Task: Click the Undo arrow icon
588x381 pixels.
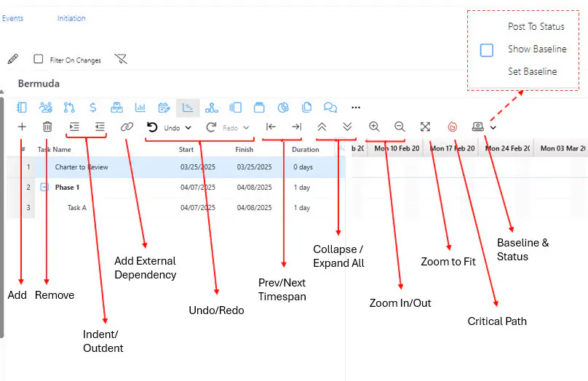Action: pyautogui.click(x=152, y=127)
